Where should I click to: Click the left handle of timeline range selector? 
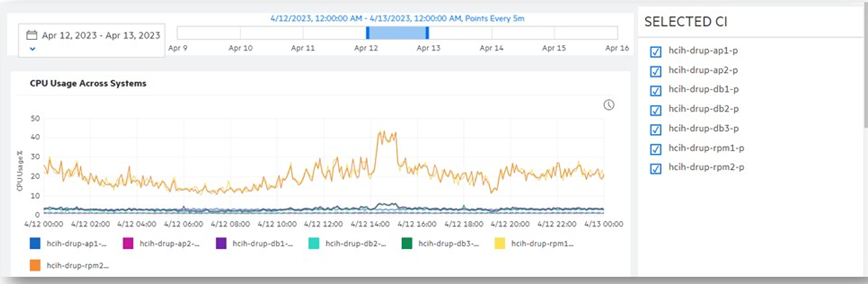[368, 32]
